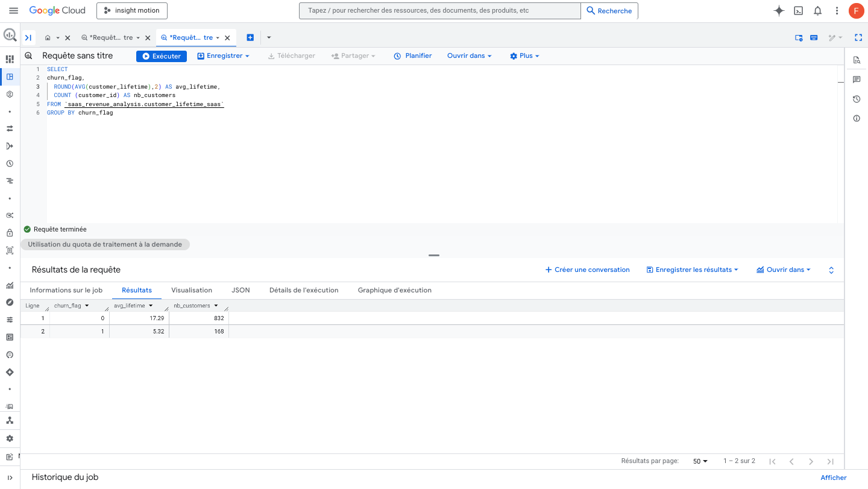Open the churn_flag column menu
This screenshot has height=489, width=868.
click(87, 306)
